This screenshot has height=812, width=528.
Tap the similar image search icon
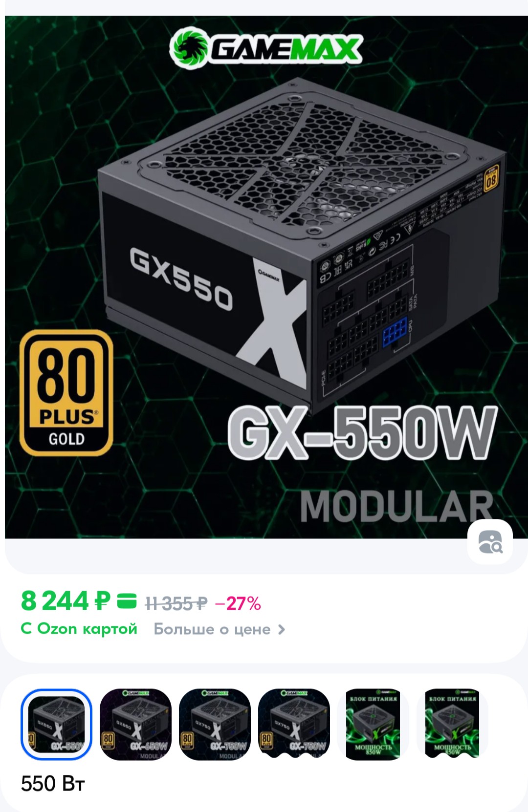[x=490, y=542]
